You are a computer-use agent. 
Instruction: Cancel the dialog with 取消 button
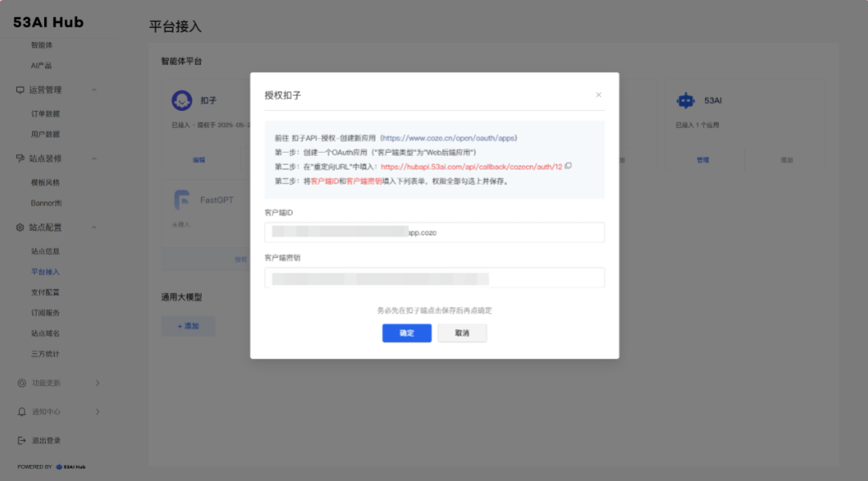point(462,333)
